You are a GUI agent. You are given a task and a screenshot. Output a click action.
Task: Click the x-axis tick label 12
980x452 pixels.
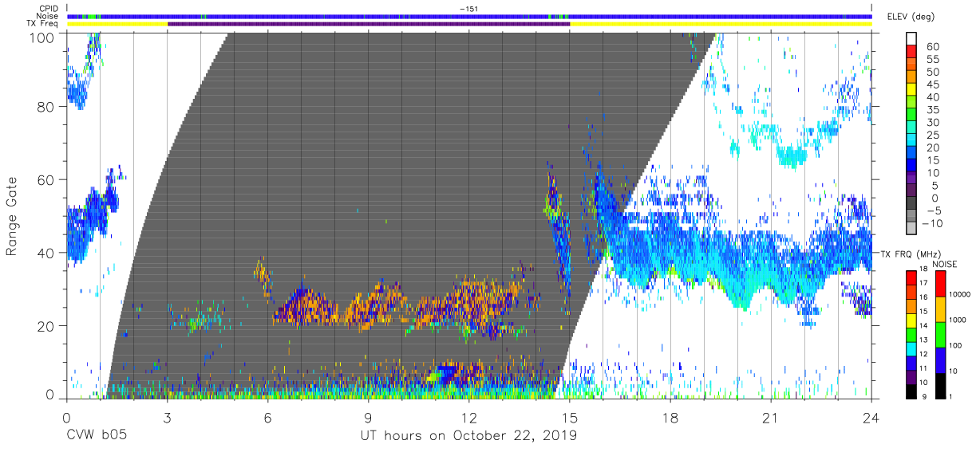(469, 417)
